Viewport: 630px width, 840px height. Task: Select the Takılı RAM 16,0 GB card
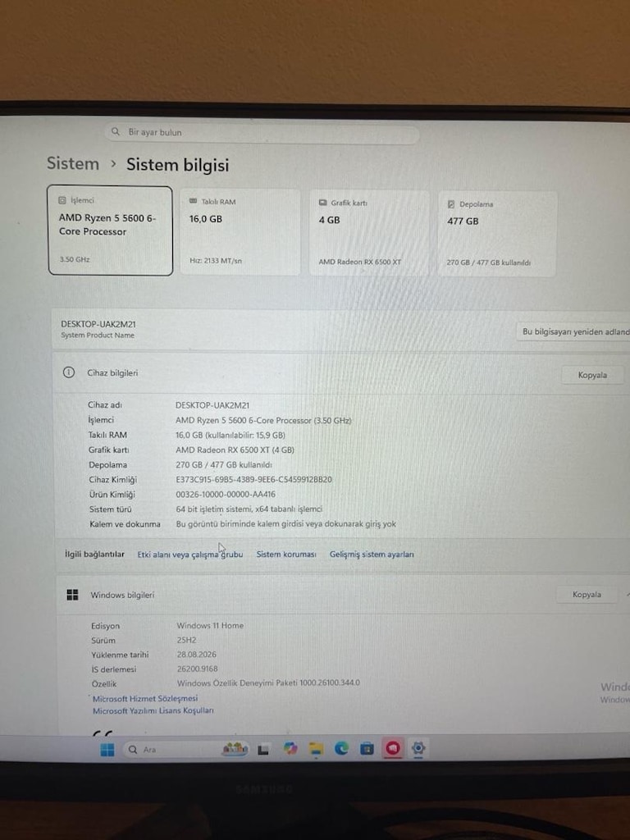240,231
